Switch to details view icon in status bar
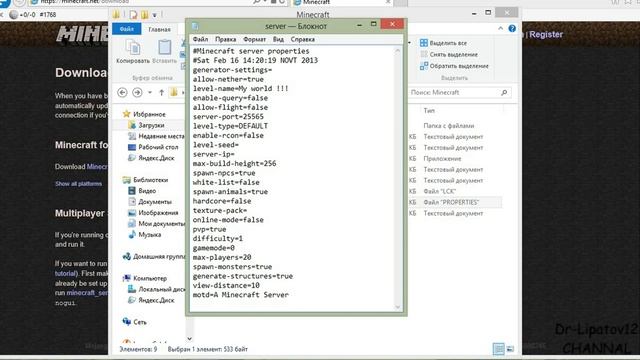Image resolution: width=640 pixels, height=360 pixels. (x=498, y=349)
